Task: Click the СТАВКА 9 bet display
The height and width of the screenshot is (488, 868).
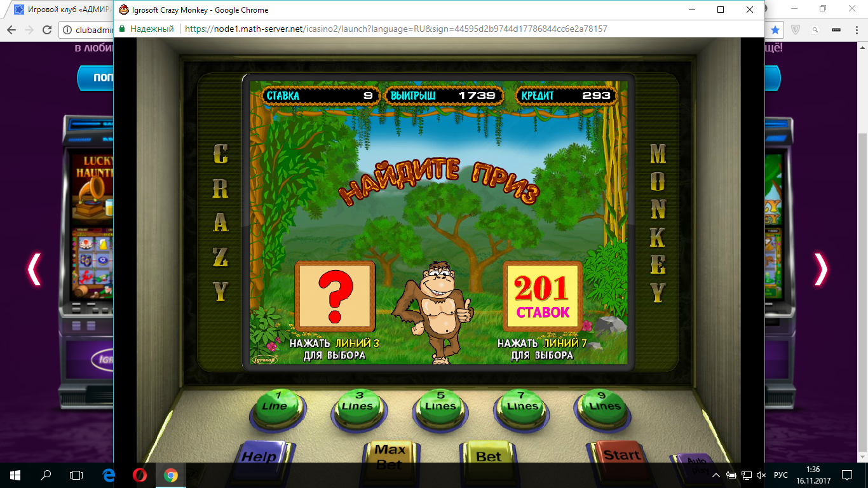Action: (x=320, y=96)
